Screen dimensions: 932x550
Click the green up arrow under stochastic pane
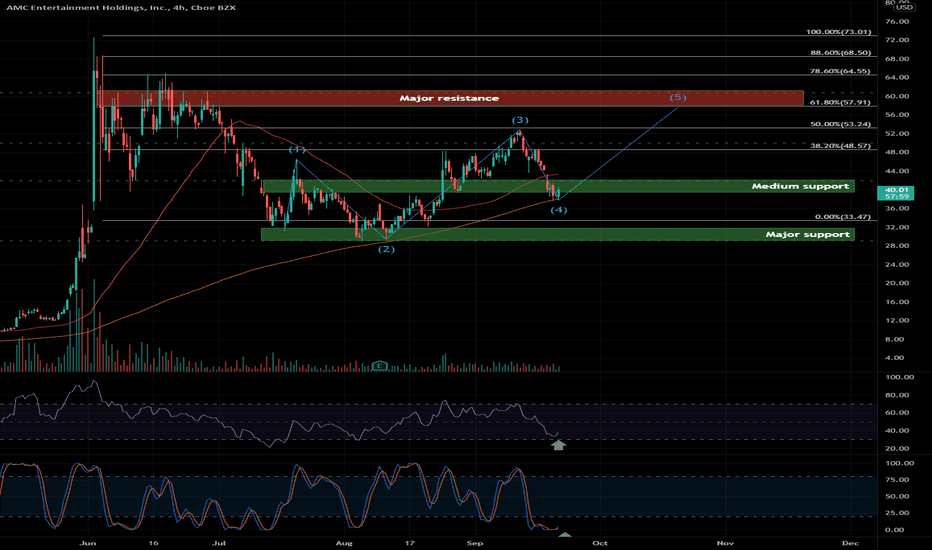[565, 535]
